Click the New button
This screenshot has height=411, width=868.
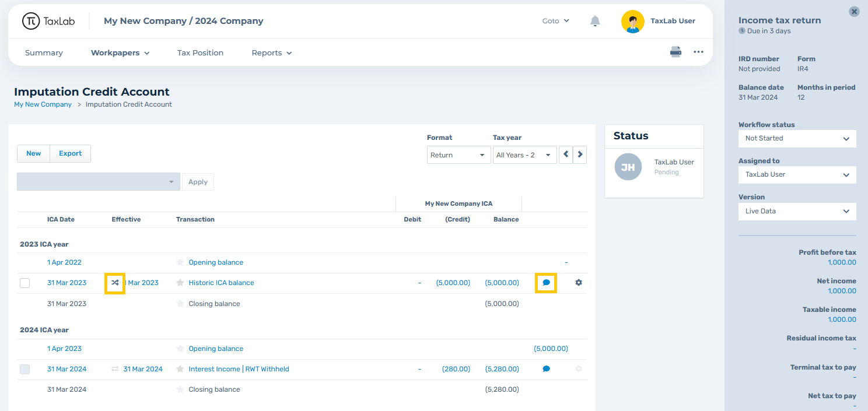(34, 153)
